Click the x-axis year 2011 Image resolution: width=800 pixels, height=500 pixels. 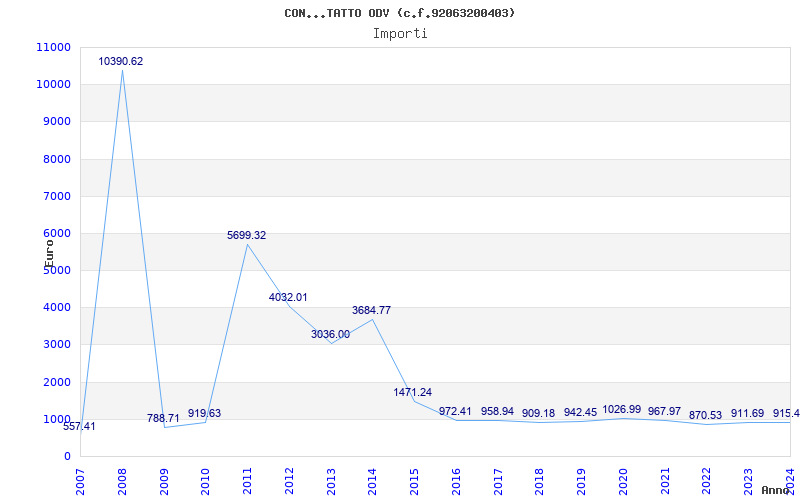tap(247, 482)
